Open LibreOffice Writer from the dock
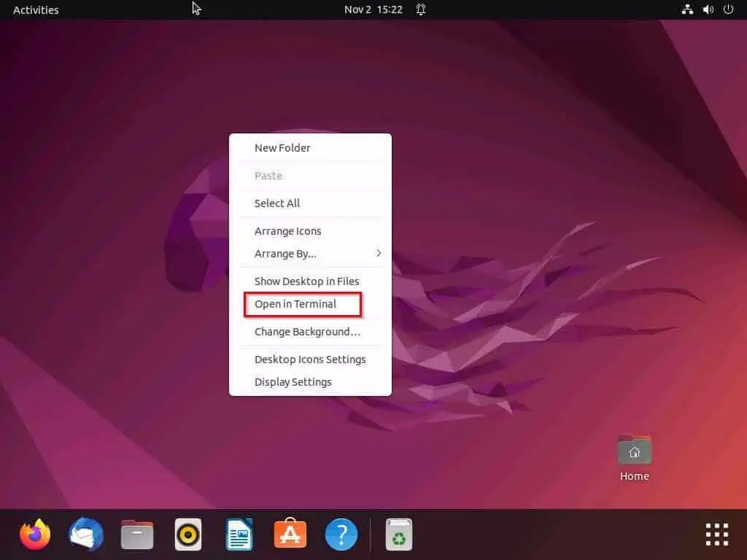This screenshot has width=747, height=560. (x=239, y=534)
